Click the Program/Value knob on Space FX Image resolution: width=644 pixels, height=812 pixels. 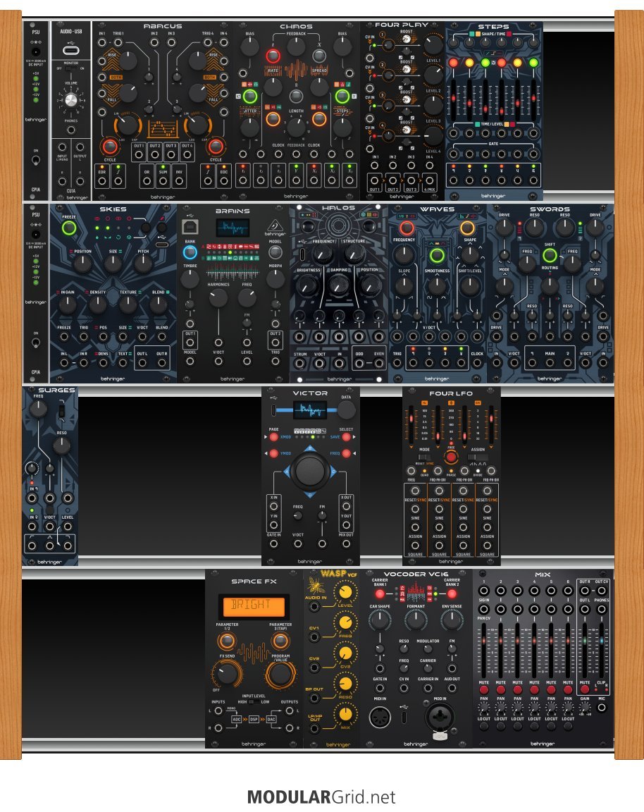[280, 674]
